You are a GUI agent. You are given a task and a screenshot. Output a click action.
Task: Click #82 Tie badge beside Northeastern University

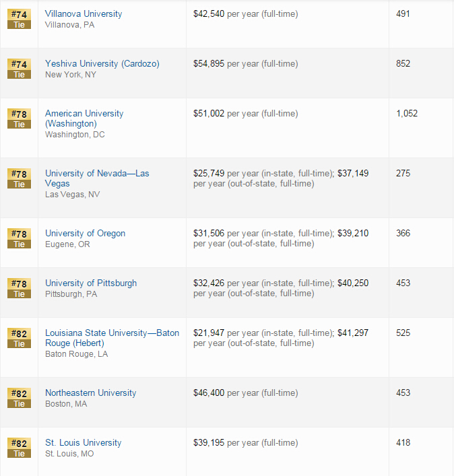19,398
